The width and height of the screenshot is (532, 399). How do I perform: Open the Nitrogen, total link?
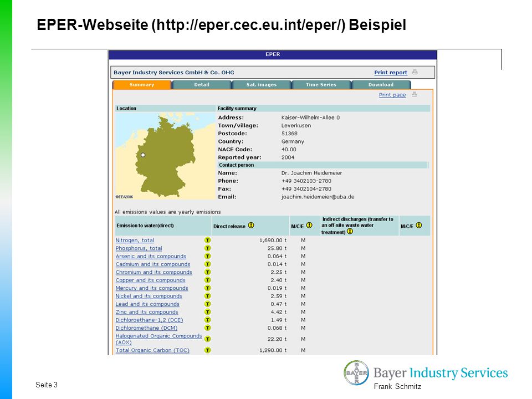coord(135,240)
